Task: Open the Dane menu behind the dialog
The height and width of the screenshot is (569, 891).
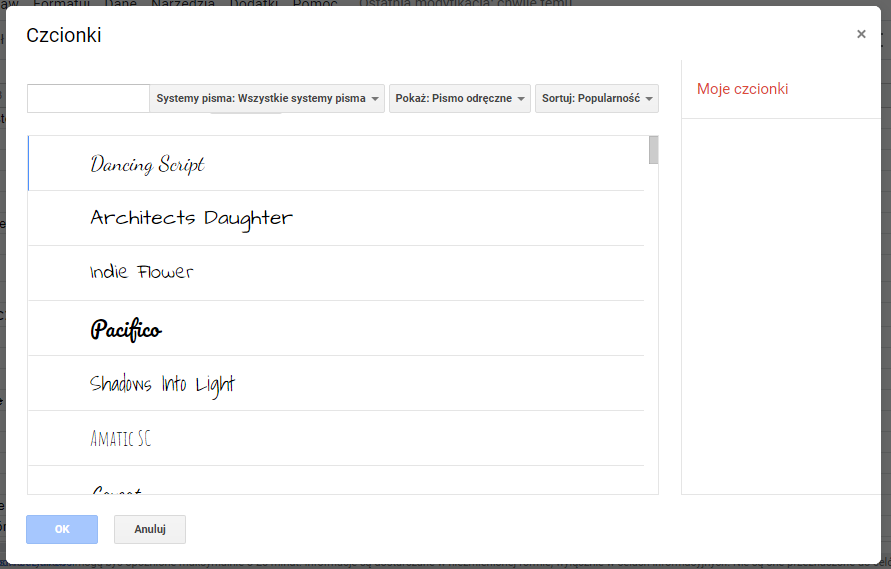Action: coord(120,3)
